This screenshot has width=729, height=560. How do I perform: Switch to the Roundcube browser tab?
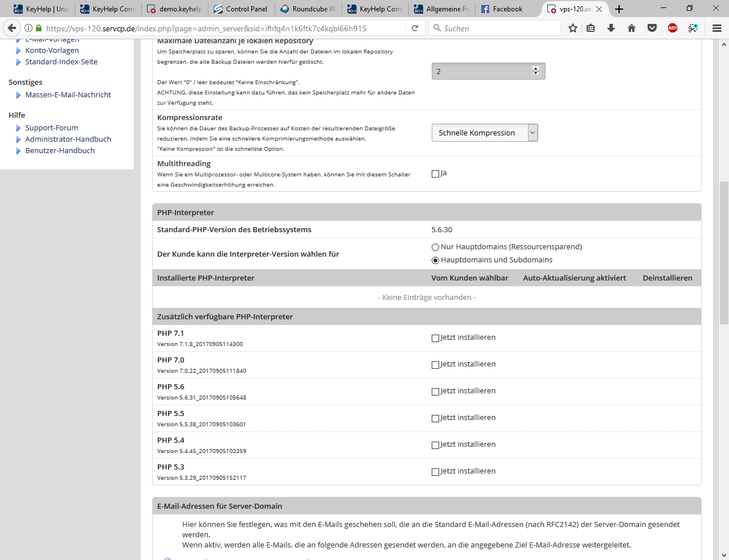coord(309,9)
